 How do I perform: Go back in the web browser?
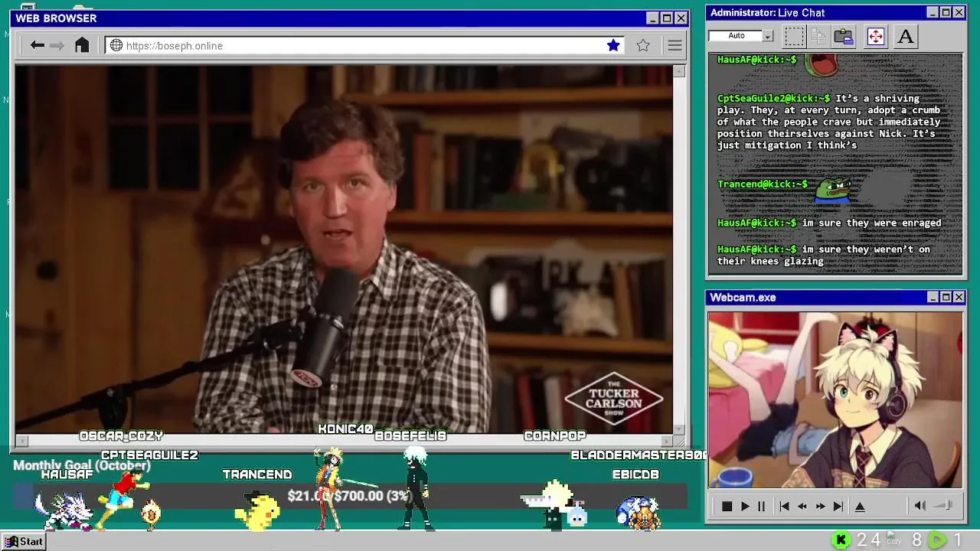38,45
